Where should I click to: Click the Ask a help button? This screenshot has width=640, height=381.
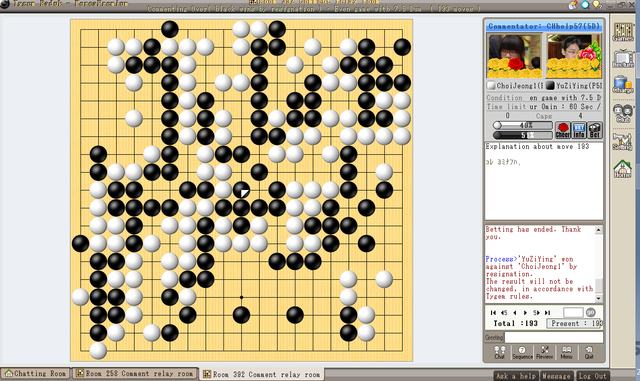pyautogui.click(x=516, y=376)
